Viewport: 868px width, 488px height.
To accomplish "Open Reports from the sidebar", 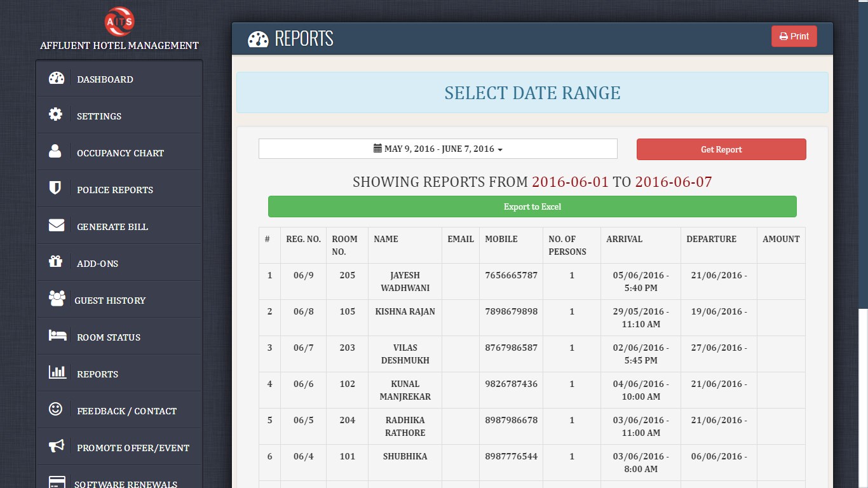I will click(x=119, y=374).
